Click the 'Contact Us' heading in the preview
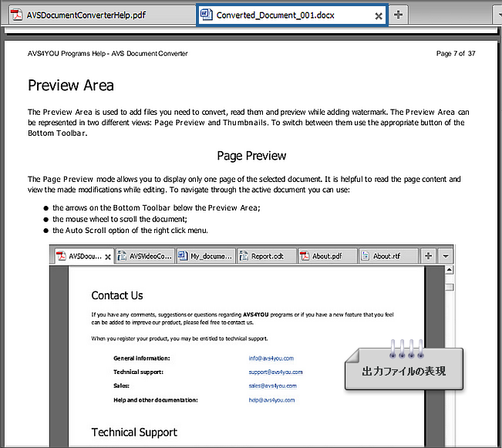The height and width of the screenshot is (448, 502). (117, 295)
